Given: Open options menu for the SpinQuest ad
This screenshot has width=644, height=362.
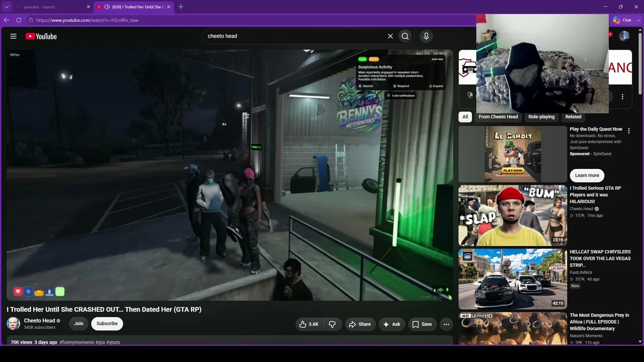Looking at the screenshot, I should click(x=628, y=131).
